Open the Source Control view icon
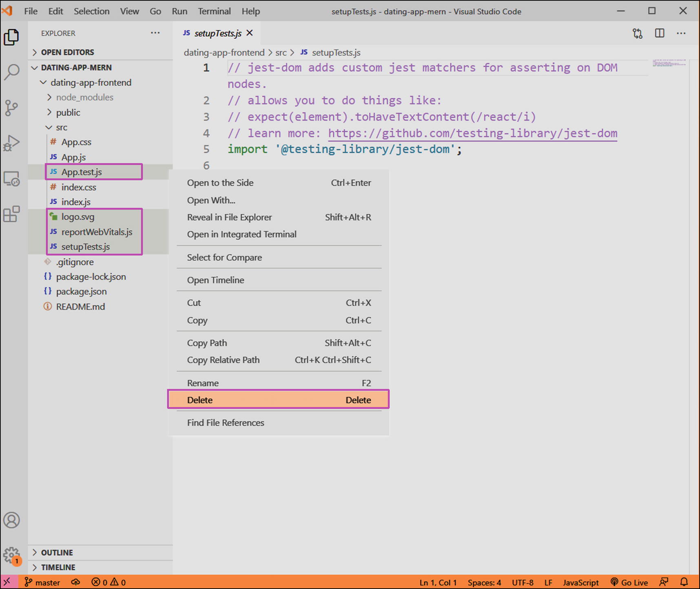Screen dimensions: 700x589 (12, 108)
